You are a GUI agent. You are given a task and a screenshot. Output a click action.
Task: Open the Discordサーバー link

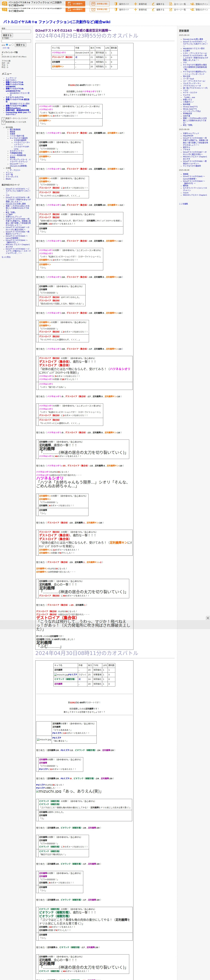18,165
